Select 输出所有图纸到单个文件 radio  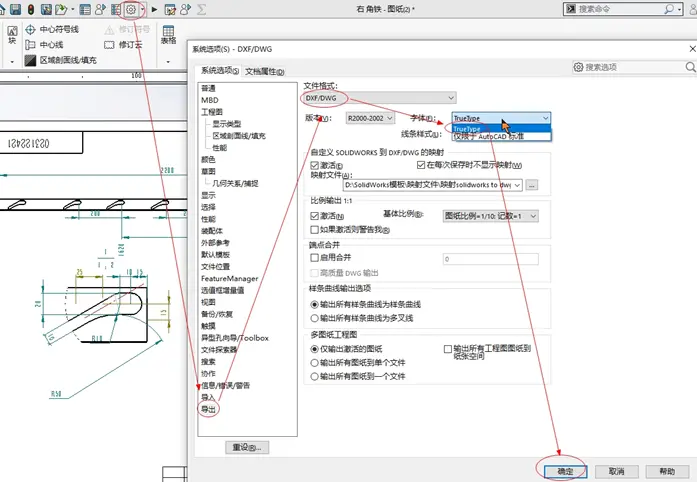(x=315, y=363)
